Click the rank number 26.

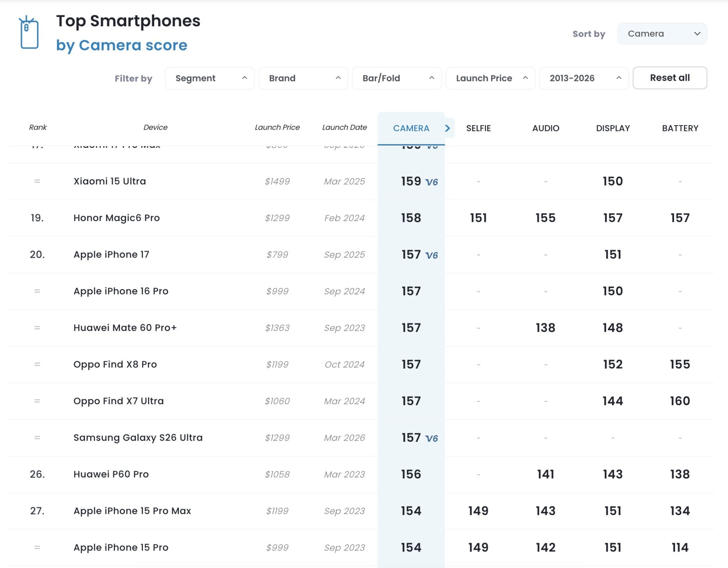37,474
